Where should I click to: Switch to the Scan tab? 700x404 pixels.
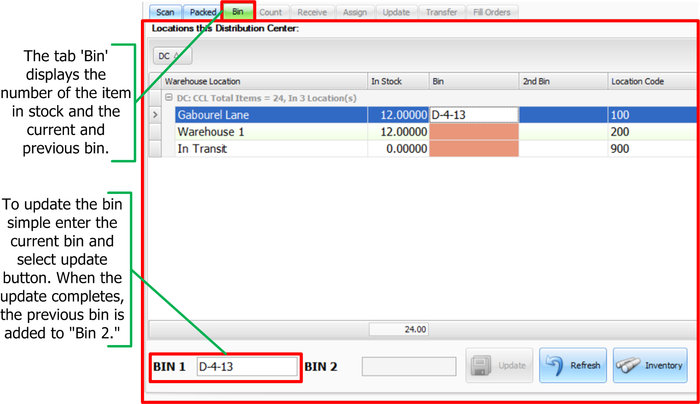(x=165, y=12)
